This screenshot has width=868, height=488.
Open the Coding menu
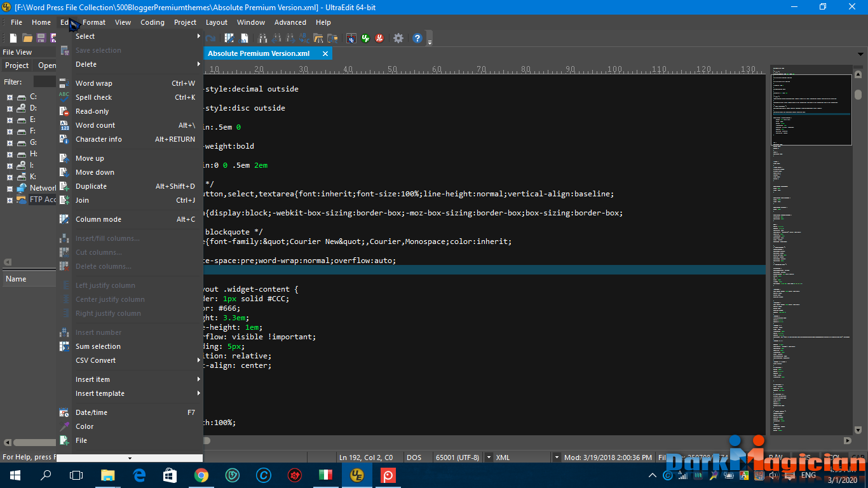tap(153, 22)
